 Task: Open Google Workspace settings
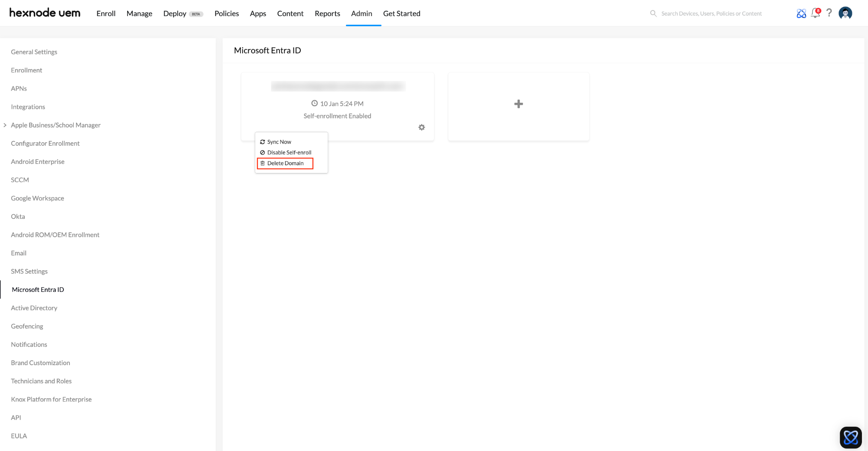click(37, 198)
